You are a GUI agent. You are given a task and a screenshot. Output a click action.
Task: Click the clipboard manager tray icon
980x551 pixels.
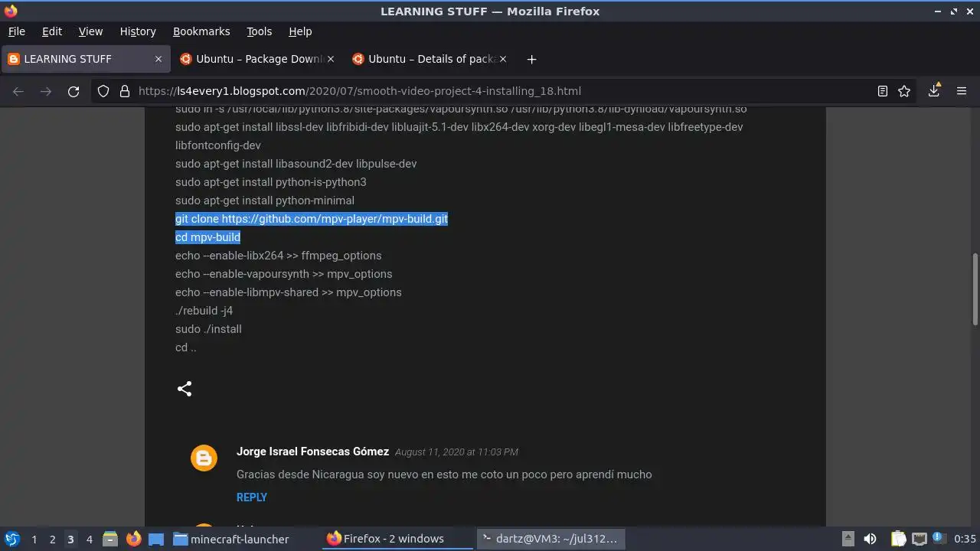[x=899, y=539]
